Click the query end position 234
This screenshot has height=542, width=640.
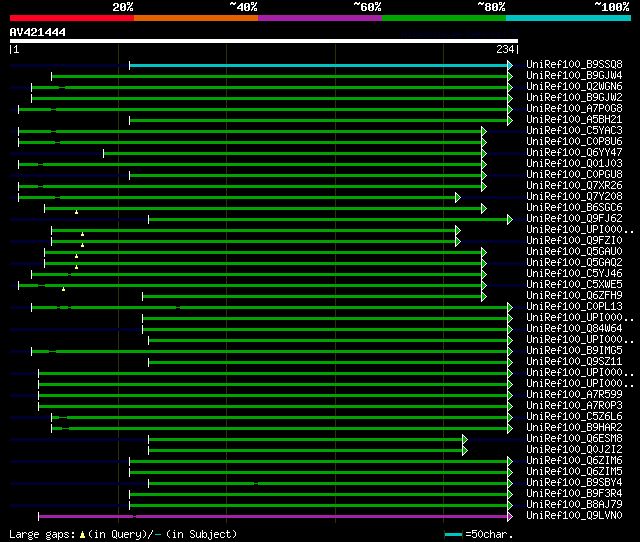point(505,49)
